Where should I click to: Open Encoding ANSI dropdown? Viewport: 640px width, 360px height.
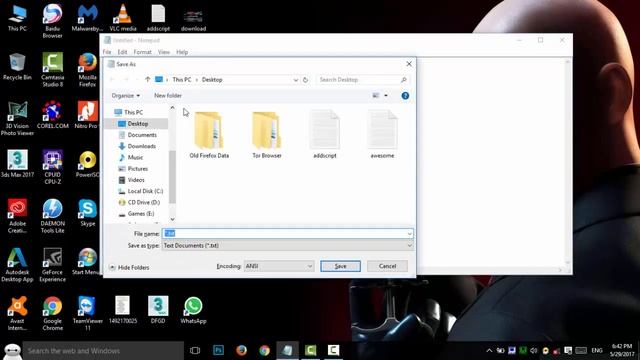click(279, 266)
